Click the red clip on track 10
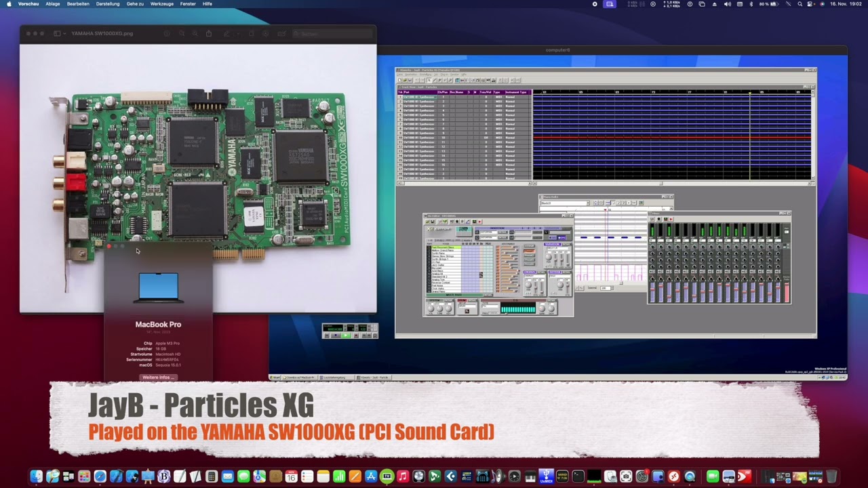The height and width of the screenshot is (488, 868). pos(672,138)
